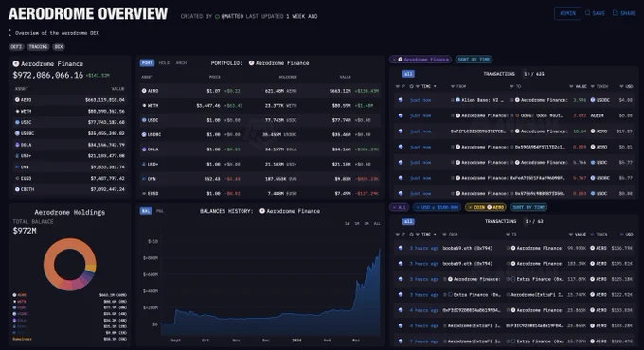Viewport: 644px width, 350px height.
Task: Click the Odos entity icon in the To column
Action: pyautogui.click(x=517, y=115)
